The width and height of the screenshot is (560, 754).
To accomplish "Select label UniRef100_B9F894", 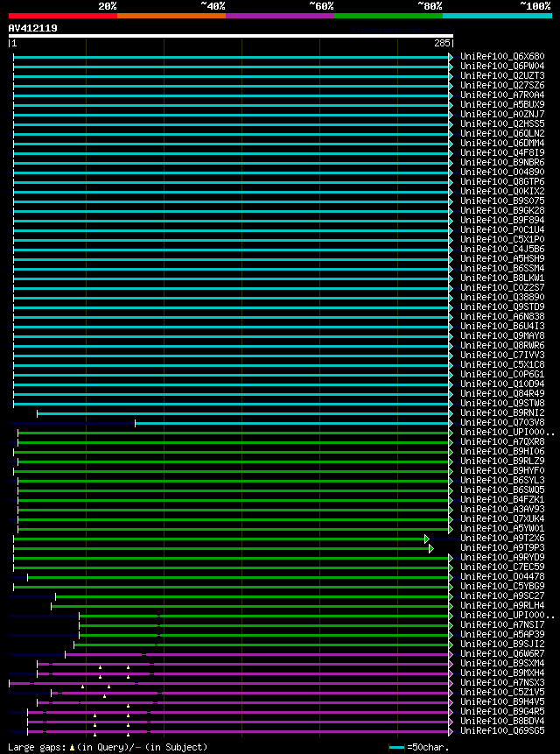I will point(502,220).
